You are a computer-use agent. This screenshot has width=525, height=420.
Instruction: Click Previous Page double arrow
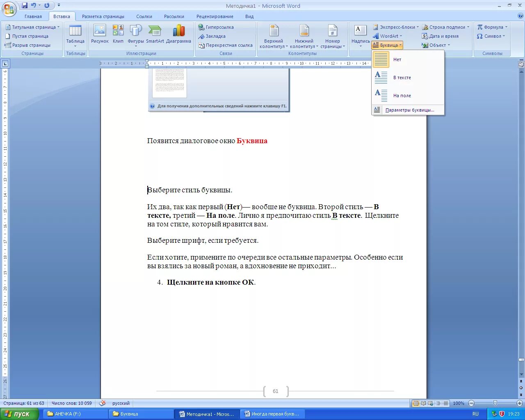point(521,382)
